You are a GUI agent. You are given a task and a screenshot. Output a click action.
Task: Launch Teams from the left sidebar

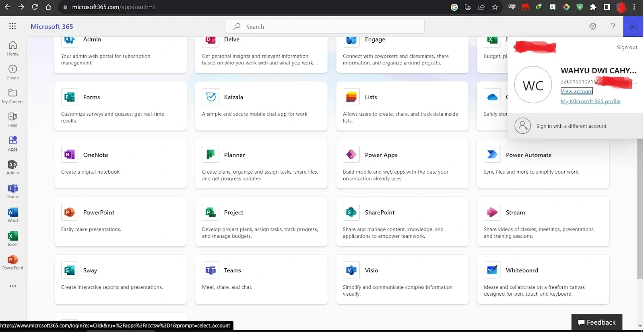[13, 191]
